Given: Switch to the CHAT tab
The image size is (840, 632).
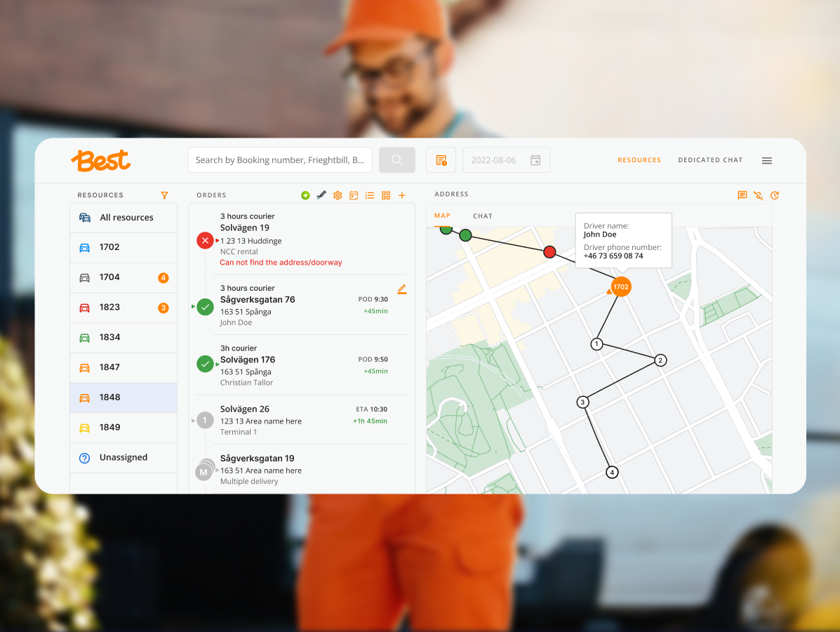Looking at the screenshot, I should (x=483, y=216).
